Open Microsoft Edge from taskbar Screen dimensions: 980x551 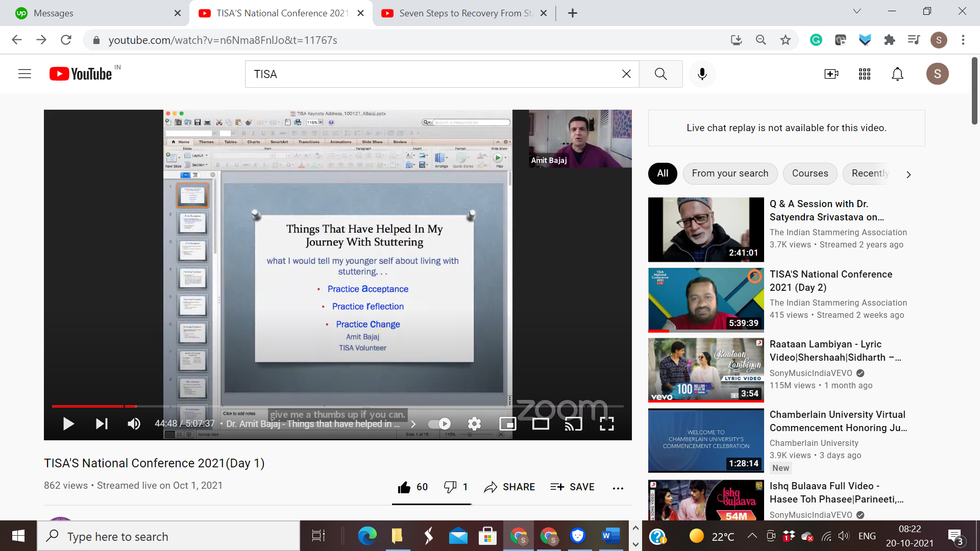point(367,536)
